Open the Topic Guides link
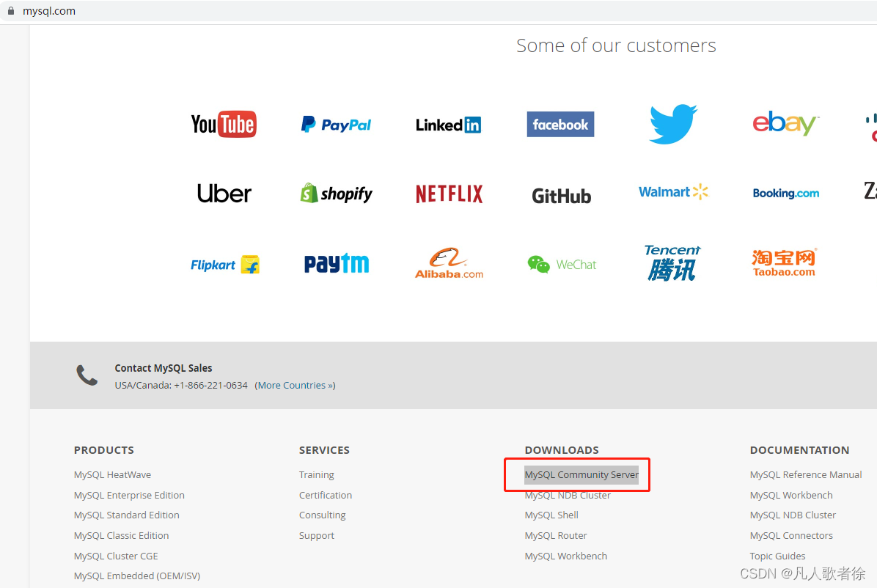Screen dimensions: 877x588 tap(778, 556)
